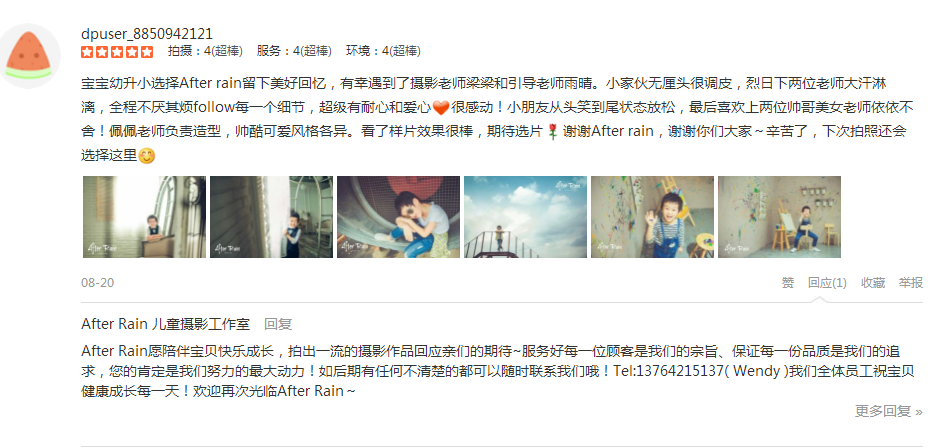Click the five-star rating icons
The height and width of the screenshot is (448, 935).
pos(117,52)
